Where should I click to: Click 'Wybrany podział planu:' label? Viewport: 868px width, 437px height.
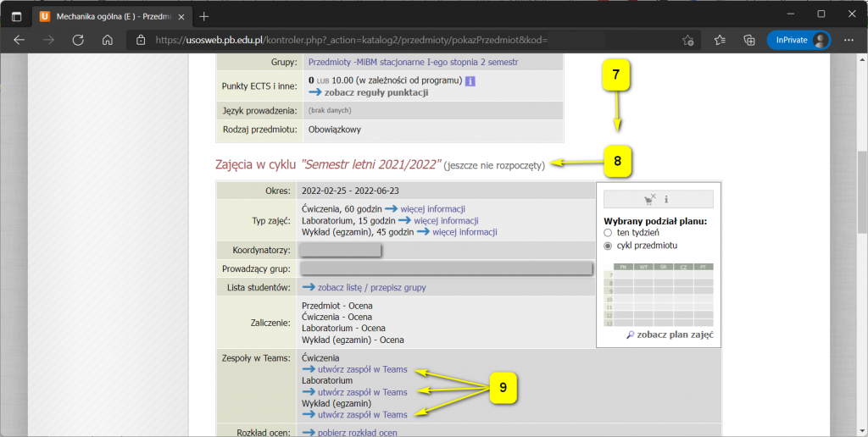point(655,221)
